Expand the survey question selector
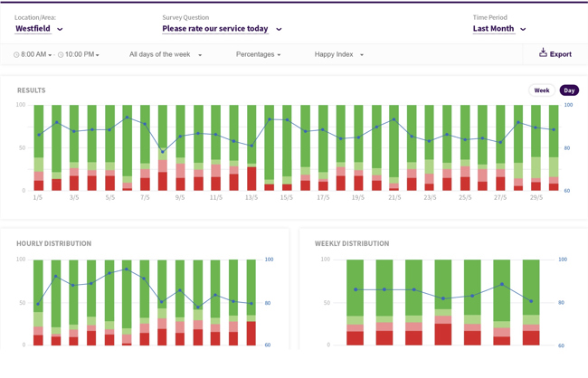Image resolution: width=588 pixels, height=378 pixels. (222, 29)
